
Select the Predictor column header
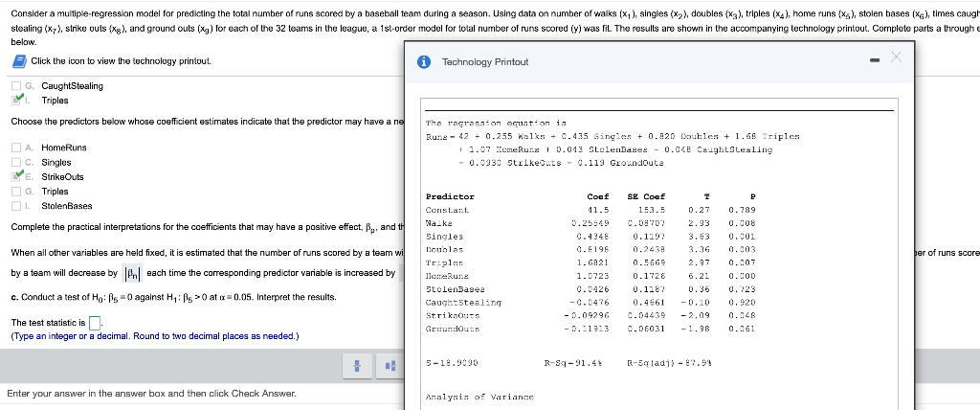pyautogui.click(x=450, y=196)
